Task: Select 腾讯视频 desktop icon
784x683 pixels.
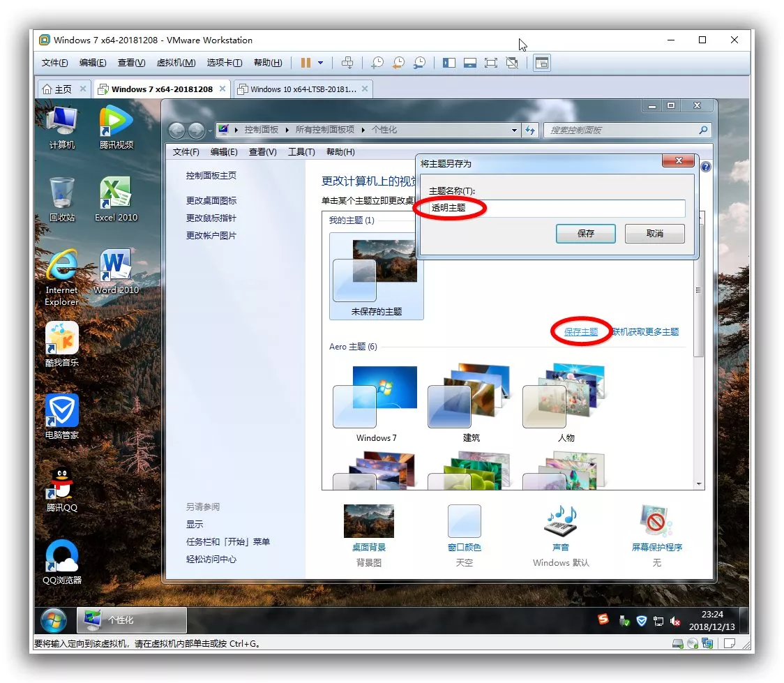Action: [116, 128]
